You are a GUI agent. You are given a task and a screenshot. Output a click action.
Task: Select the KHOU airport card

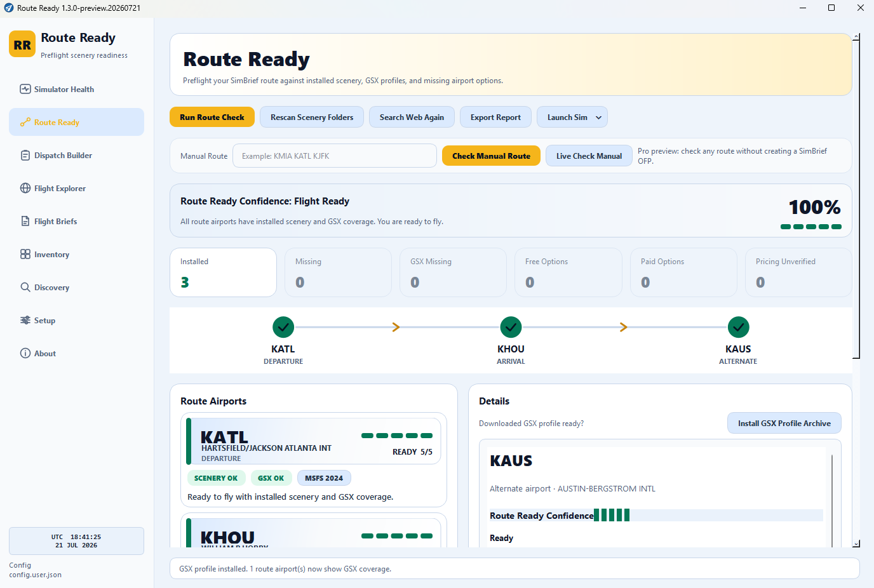pos(314,531)
